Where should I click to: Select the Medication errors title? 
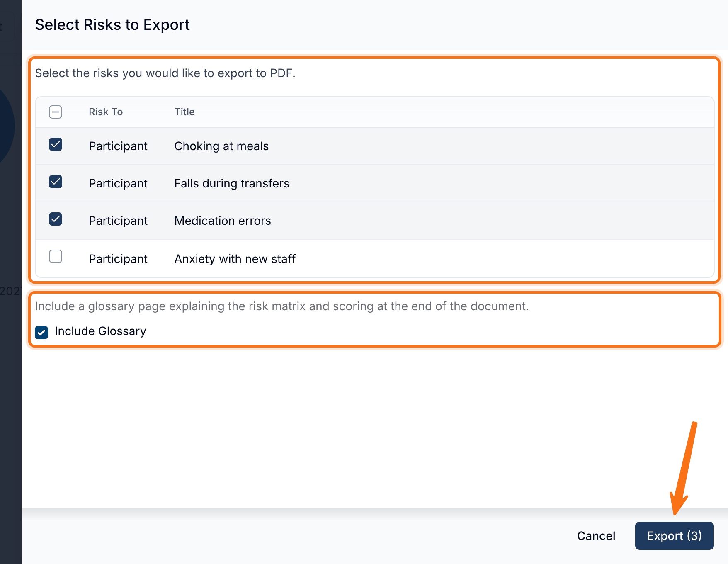223,221
